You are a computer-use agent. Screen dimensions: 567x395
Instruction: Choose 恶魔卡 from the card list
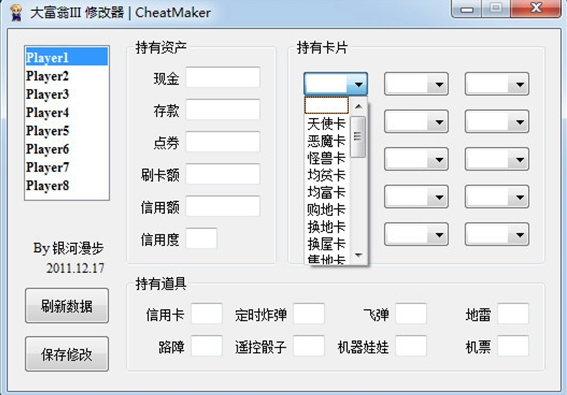[x=327, y=141]
